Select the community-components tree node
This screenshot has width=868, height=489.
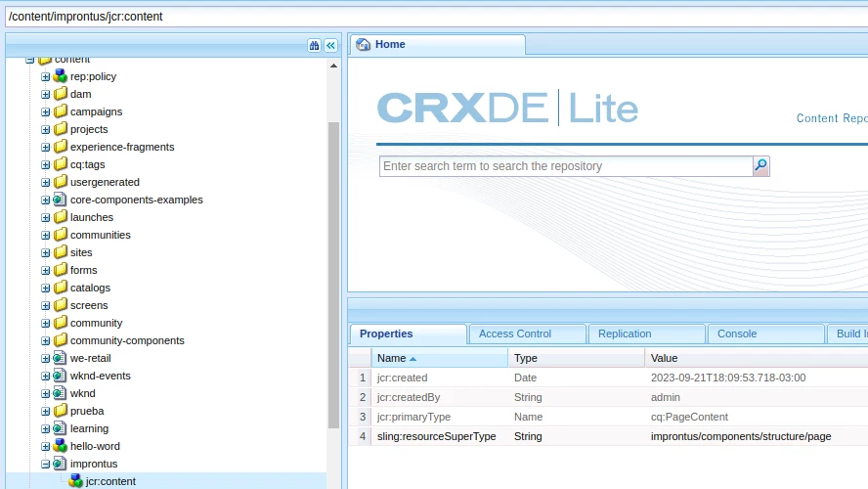click(x=127, y=340)
